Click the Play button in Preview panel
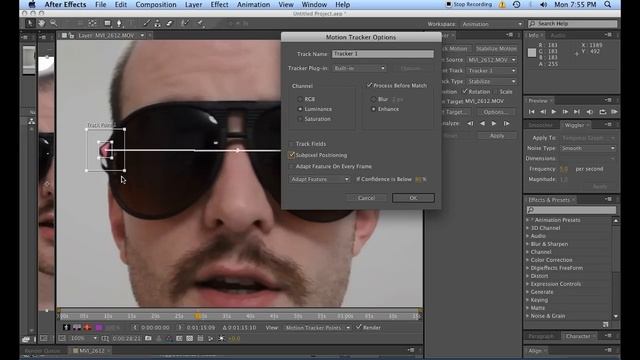The image size is (640, 360). point(554,112)
